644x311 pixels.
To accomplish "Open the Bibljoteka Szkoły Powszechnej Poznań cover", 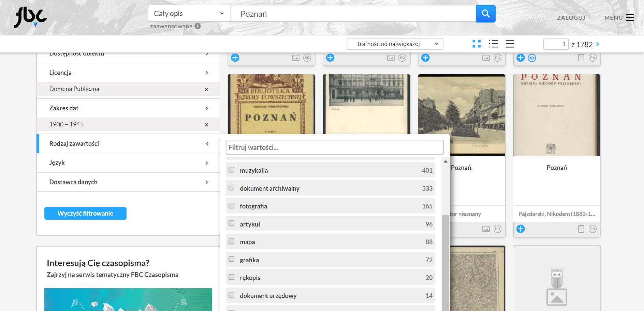I will tap(271, 104).
